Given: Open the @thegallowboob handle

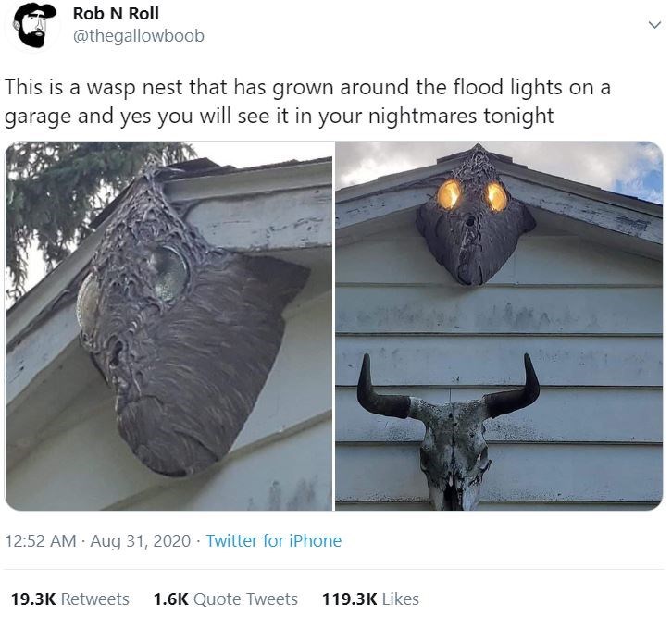Looking at the screenshot, I should click(139, 36).
